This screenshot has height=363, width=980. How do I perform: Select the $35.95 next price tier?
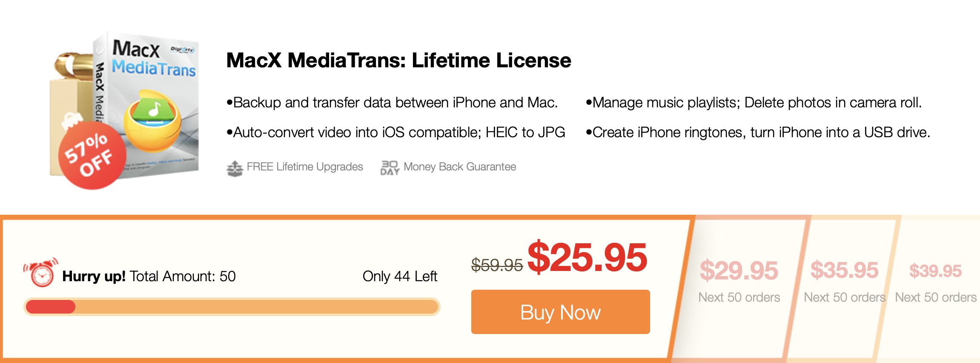tap(844, 270)
